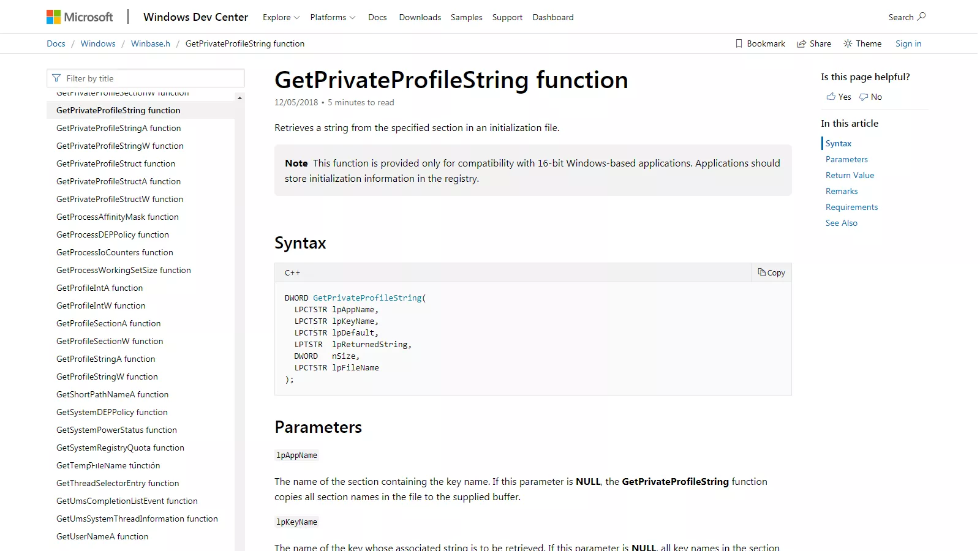980x551 pixels.
Task: Click the Sign in link
Action: (908, 43)
